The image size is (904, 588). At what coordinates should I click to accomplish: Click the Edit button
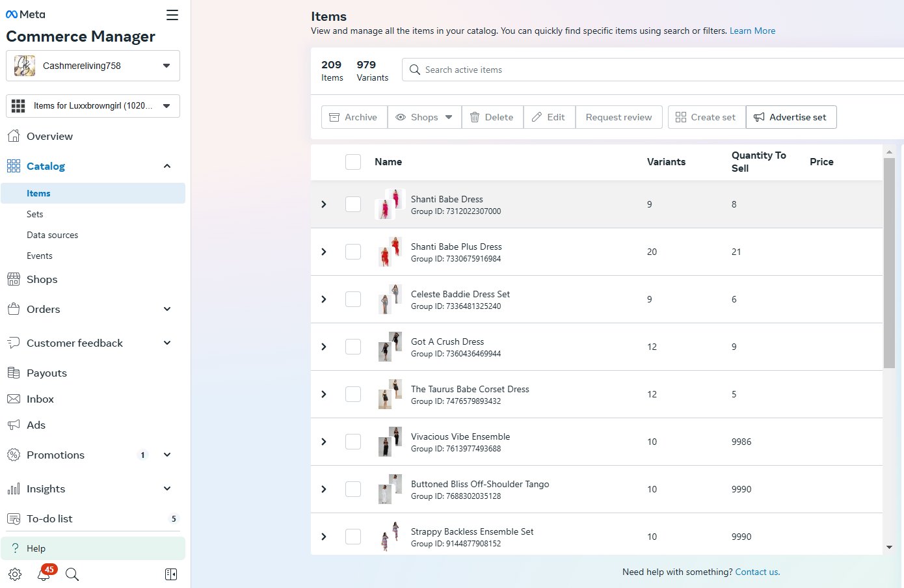pyautogui.click(x=549, y=117)
